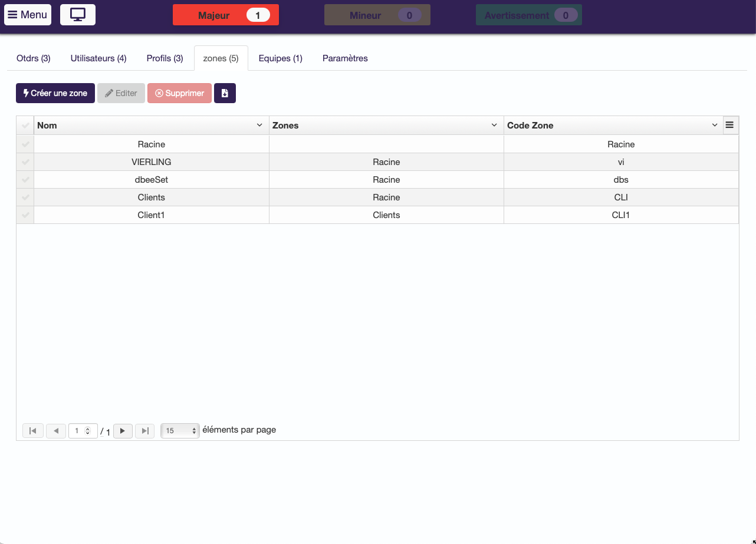This screenshot has width=756, height=544.
Task: Click the Majeur alarm counter
Action: pyautogui.click(x=226, y=15)
